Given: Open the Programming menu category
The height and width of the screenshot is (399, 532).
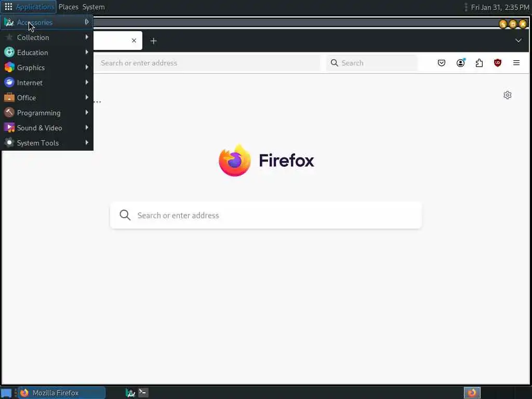Looking at the screenshot, I should click(47, 113).
